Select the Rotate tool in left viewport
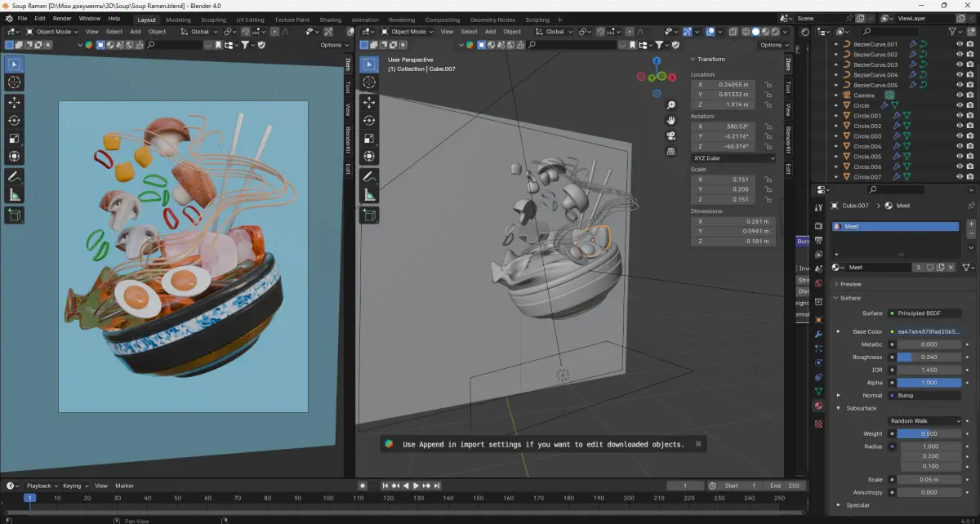 15,120
